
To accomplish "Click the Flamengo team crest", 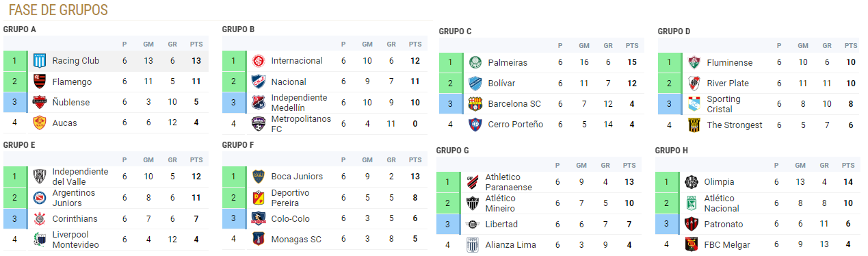I will [40, 81].
